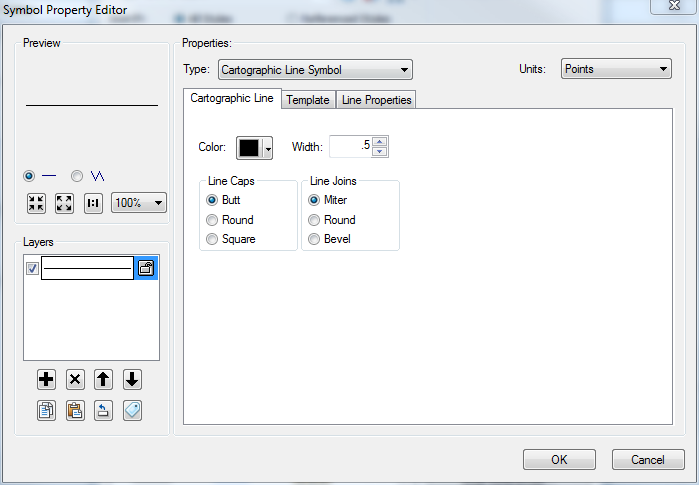Toggle the layer lock icon
Screen dimensions: 699x485
point(146,268)
